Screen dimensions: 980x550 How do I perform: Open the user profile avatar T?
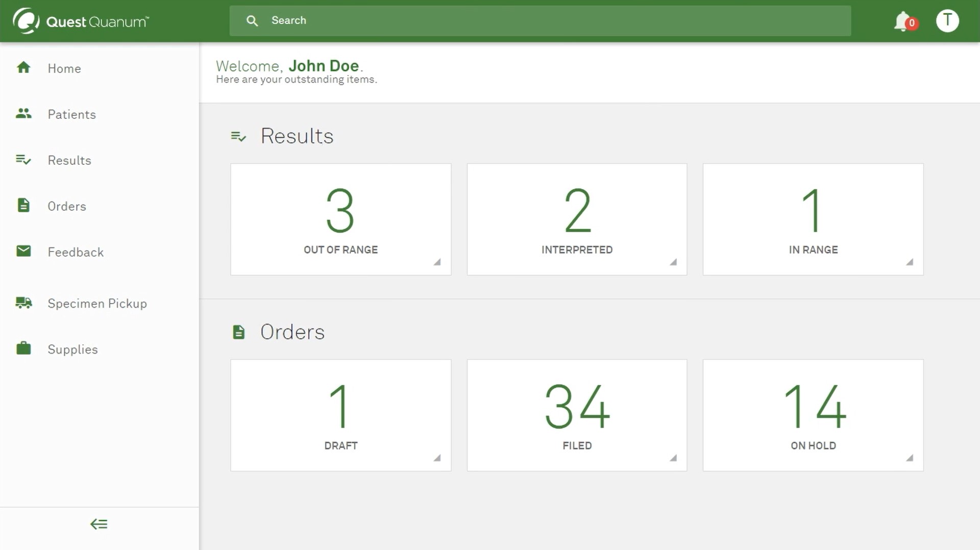947,21
